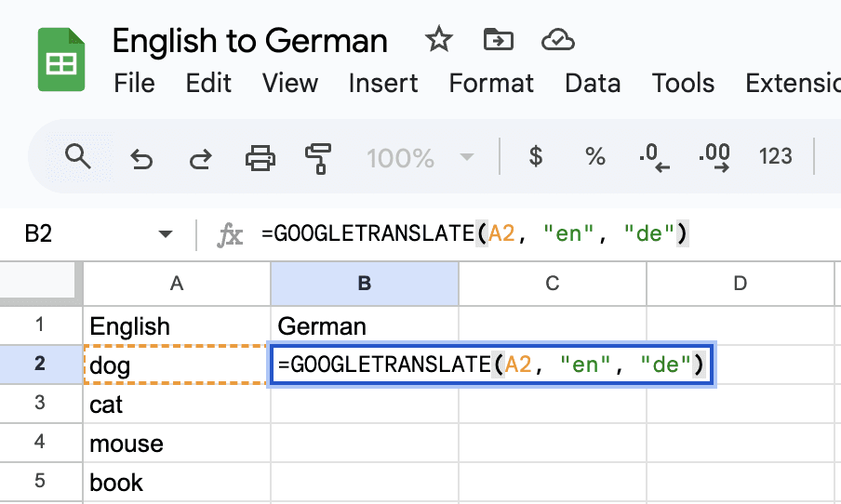Undo the last action
841x504 pixels.
[x=141, y=157]
